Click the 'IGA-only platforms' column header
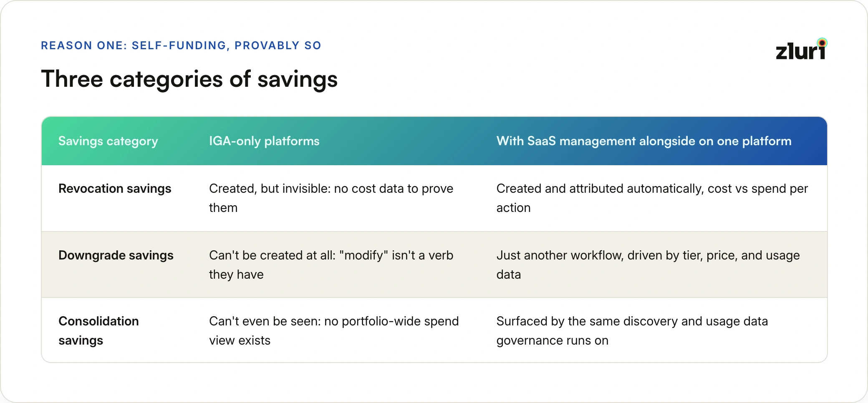This screenshot has width=868, height=403. (264, 141)
